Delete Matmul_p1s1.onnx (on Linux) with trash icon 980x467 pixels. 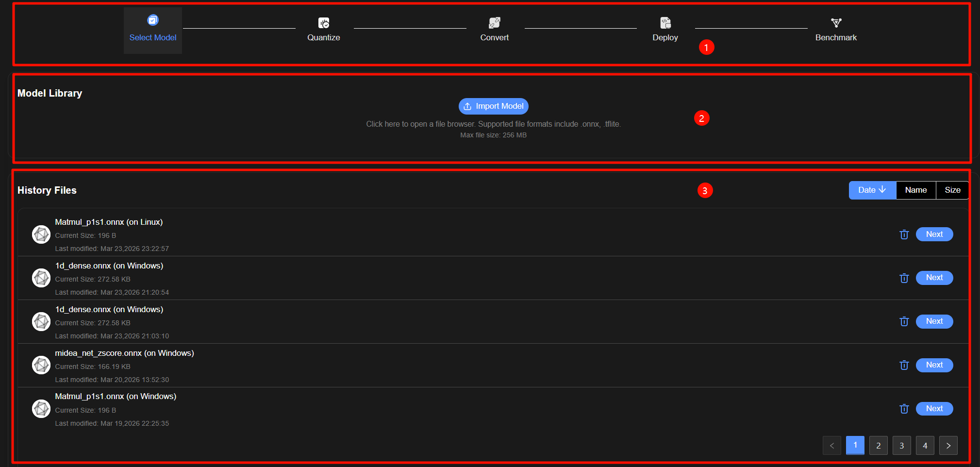[904, 234]
